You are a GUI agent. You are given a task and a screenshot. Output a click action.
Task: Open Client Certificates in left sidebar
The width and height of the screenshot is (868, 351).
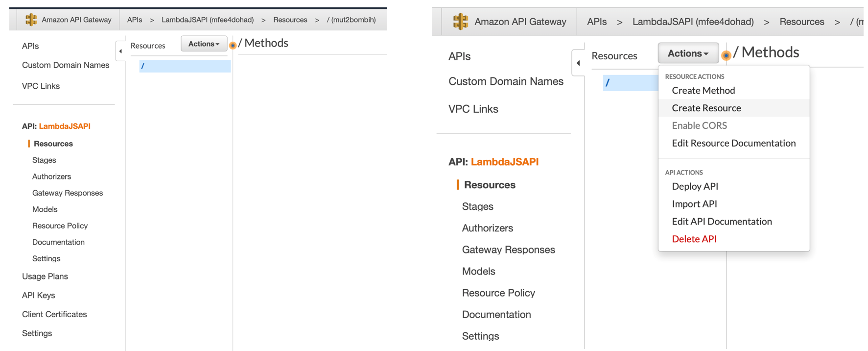(x=54, y=315)
